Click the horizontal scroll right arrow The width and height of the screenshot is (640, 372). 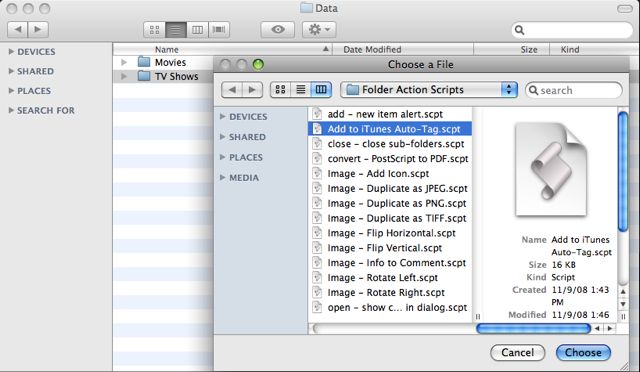[x=610, y=328]
